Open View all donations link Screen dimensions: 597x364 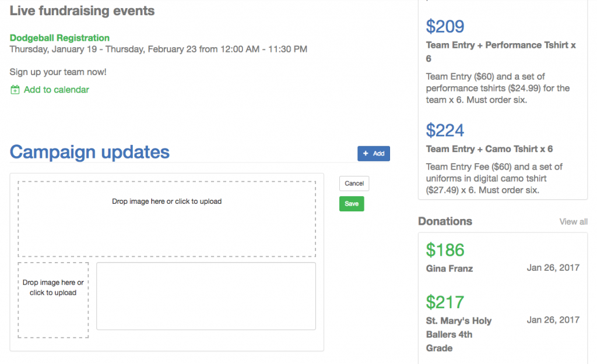[573, 222]
